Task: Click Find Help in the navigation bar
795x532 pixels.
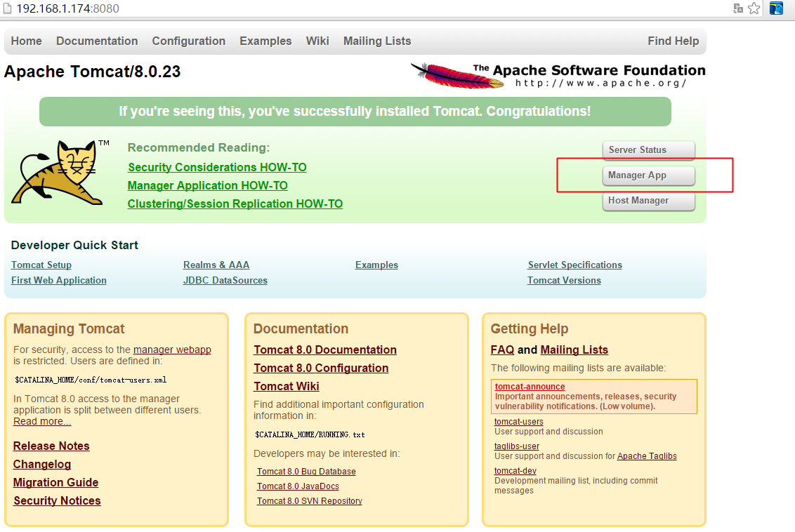Action: 673,41
